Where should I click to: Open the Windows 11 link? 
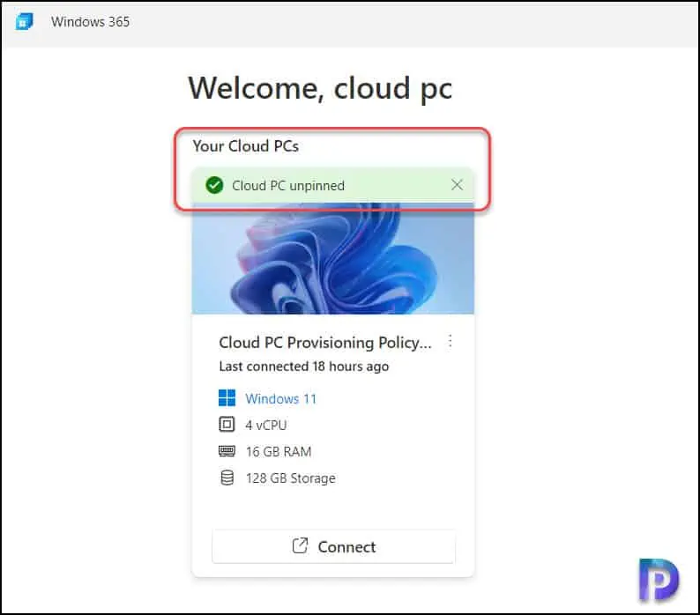281,398
